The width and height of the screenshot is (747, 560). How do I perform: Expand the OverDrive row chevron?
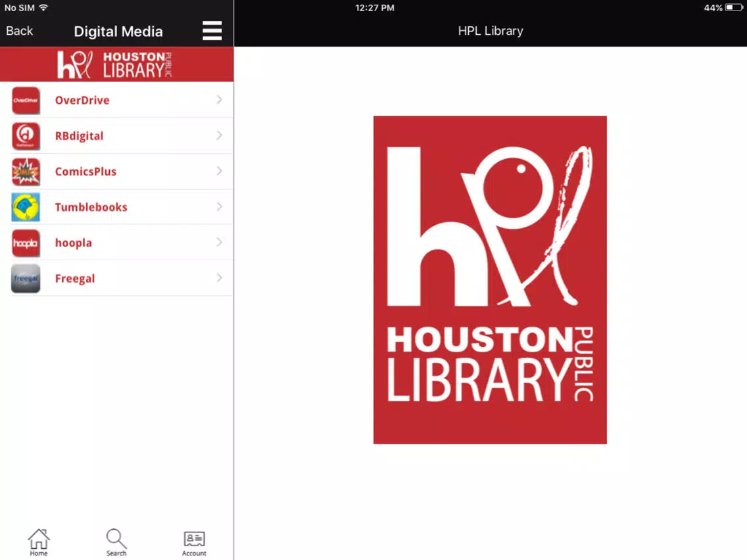point(219,99)
